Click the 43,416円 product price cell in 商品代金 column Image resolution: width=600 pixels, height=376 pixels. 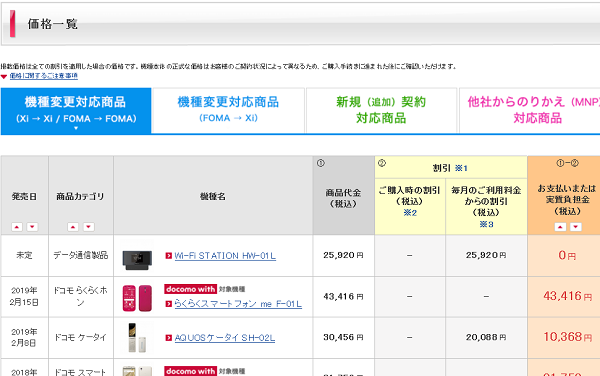343,296
